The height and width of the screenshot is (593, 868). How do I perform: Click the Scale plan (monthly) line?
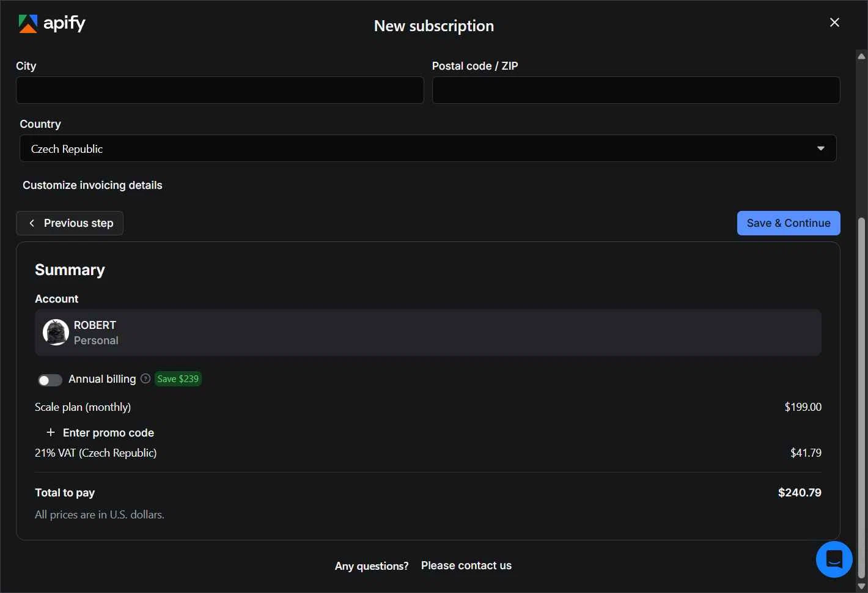pos(83,407)
